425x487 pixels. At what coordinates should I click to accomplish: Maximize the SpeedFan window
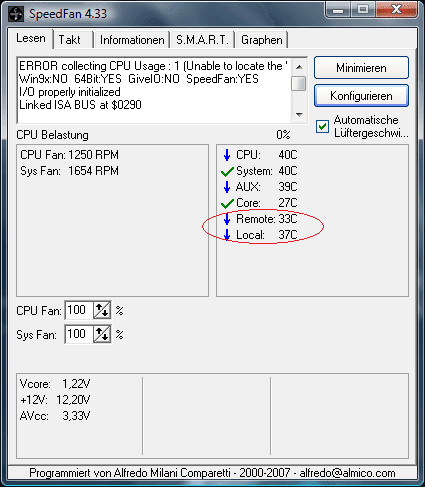pyautogui.click(x=363, y=10)
